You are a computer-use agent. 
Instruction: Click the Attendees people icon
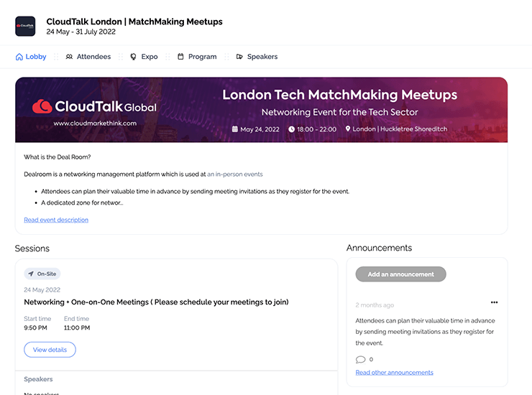point(69,57)
